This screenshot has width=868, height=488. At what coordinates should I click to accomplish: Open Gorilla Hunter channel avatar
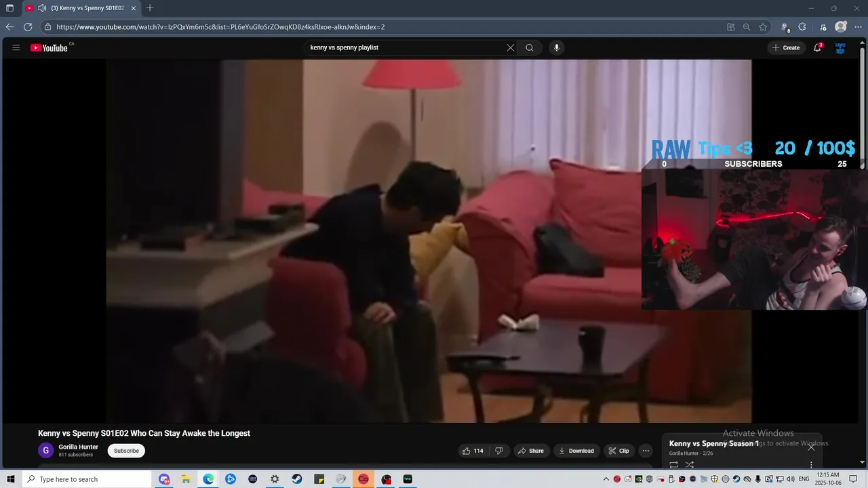pyautogui.click(x=45, y=451)
